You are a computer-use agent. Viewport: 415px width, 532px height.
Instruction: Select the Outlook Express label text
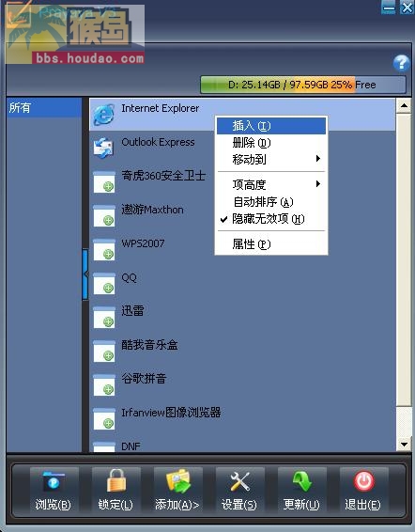[158, 142]
